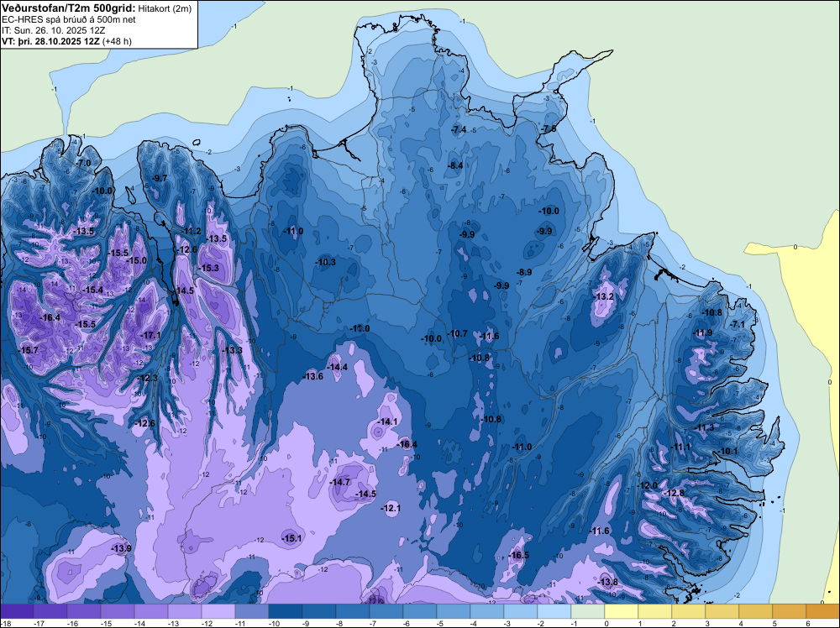Click the -12.0 temperature label
This screenshot has height=628, width=840.
[648, 485]
